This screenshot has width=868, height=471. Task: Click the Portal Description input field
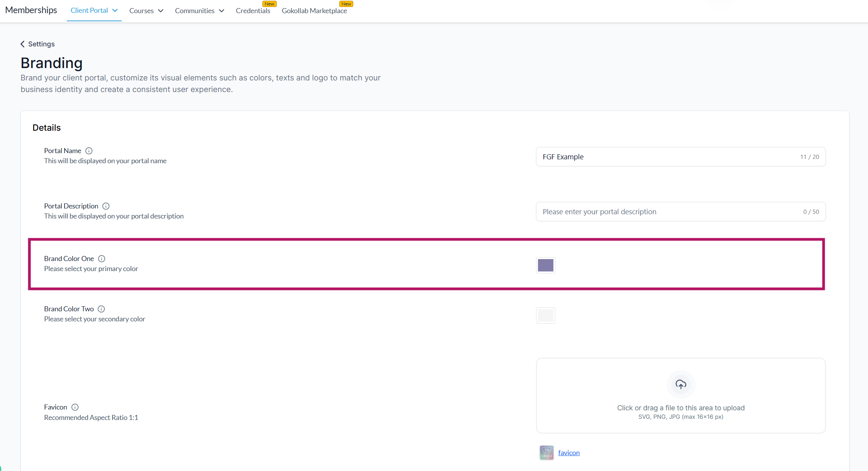coord(669,212)
